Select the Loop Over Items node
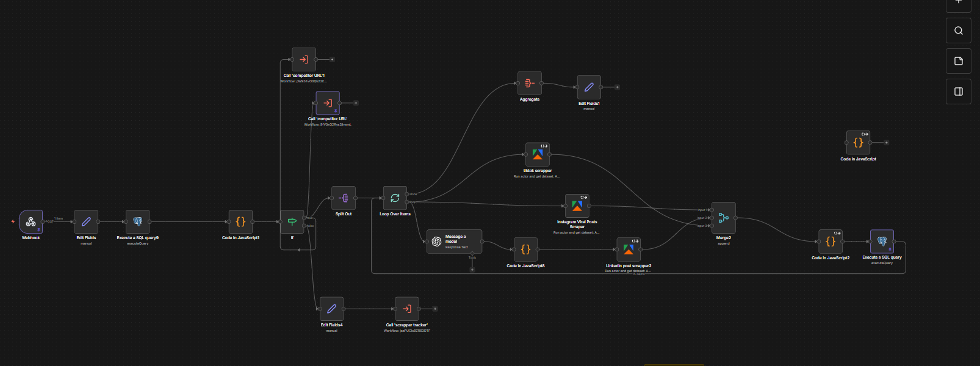The width and height of the screenshot is (980, 366). [x=395, y=198]
